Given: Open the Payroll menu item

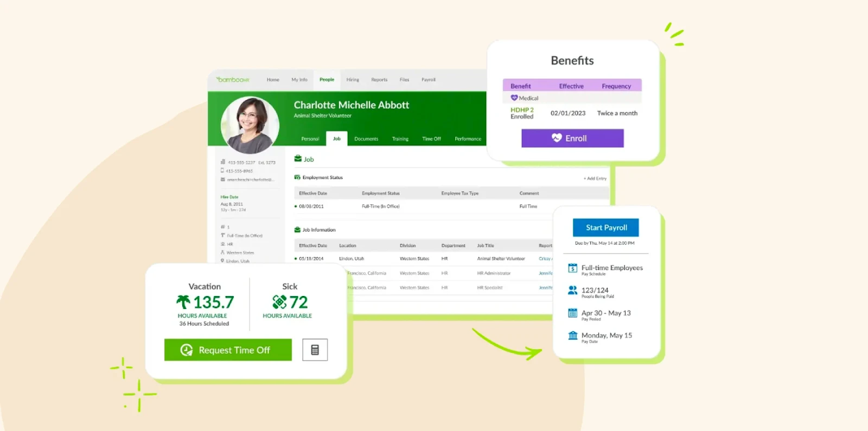Looking at the screenshot, I should pyautogui.click(x=429, y=80).
